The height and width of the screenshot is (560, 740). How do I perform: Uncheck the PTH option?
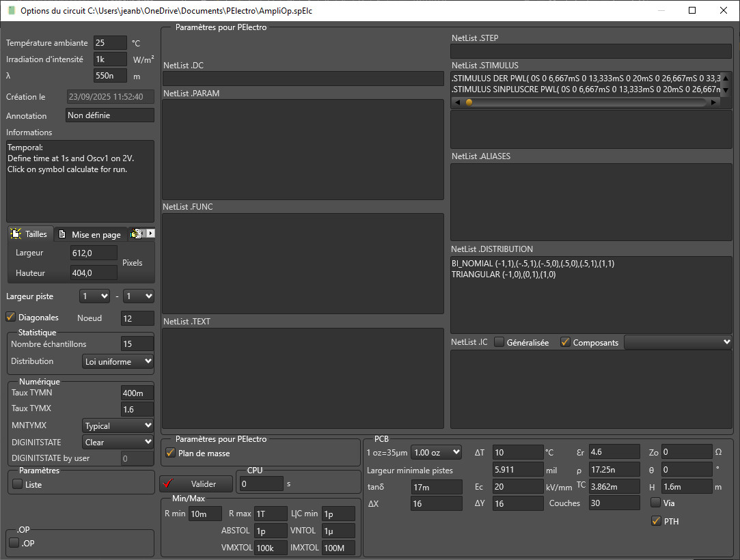click(x=656, y=521)
